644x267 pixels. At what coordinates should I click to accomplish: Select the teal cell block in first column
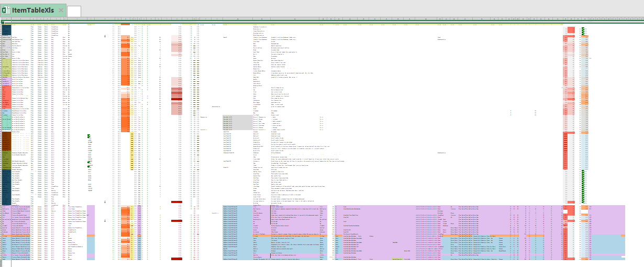click(6, 120)
